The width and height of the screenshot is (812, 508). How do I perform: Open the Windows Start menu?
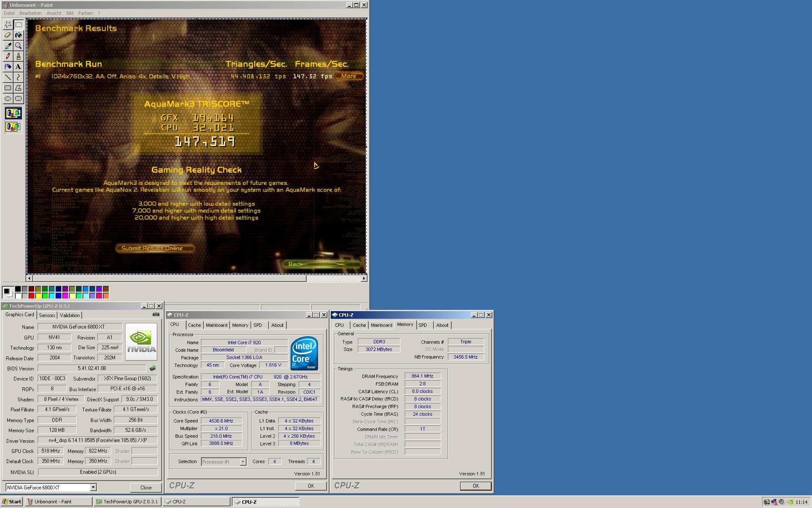[12, 502]
